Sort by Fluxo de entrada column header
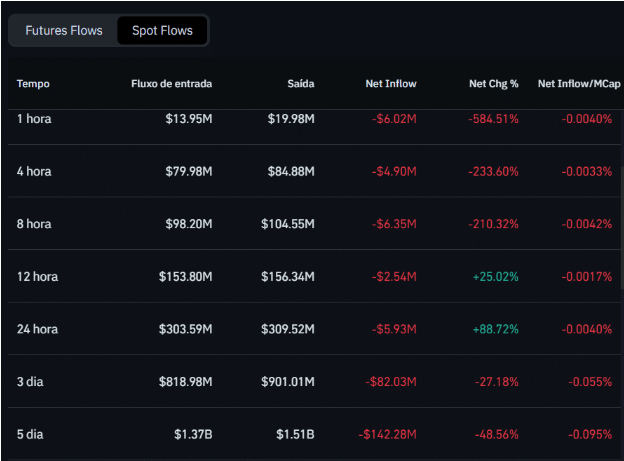Image resolution: width=624 pixels, height=461 pixels. point(171,83)
